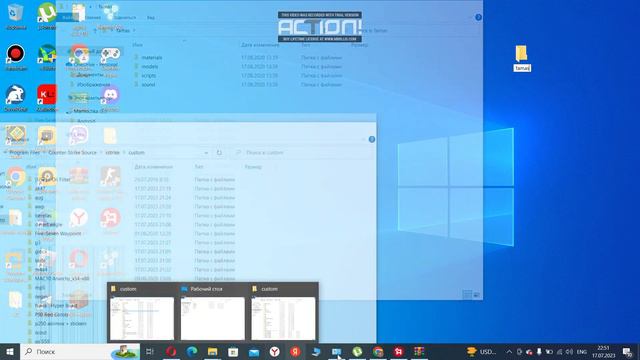Open Microsoft Store taskbar icon

[233, 351]
